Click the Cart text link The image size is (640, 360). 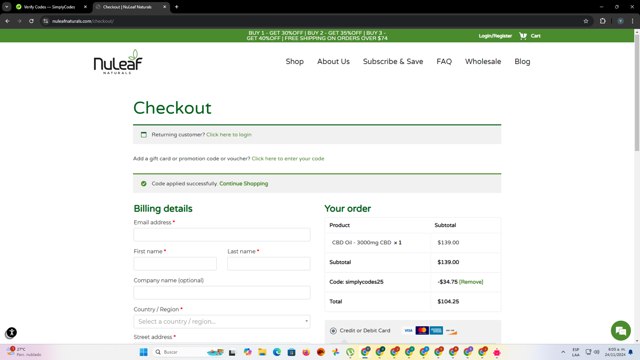(x=536, y=36)
